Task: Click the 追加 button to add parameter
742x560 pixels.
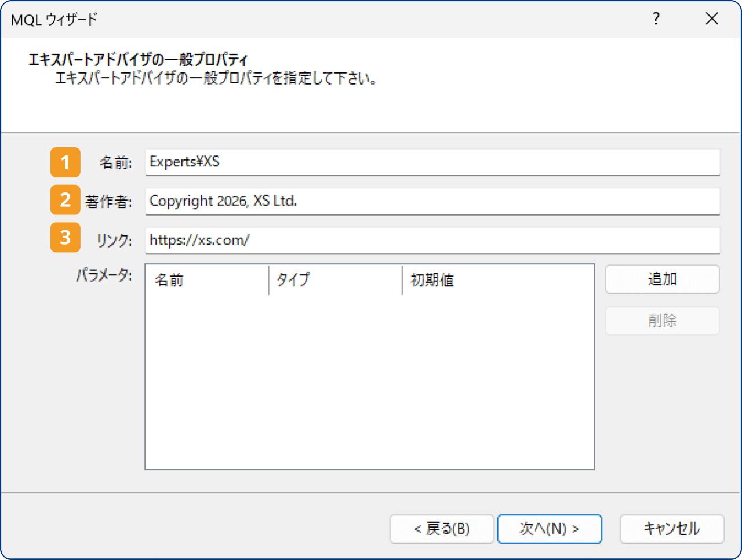Action: (x=662, y=279)
